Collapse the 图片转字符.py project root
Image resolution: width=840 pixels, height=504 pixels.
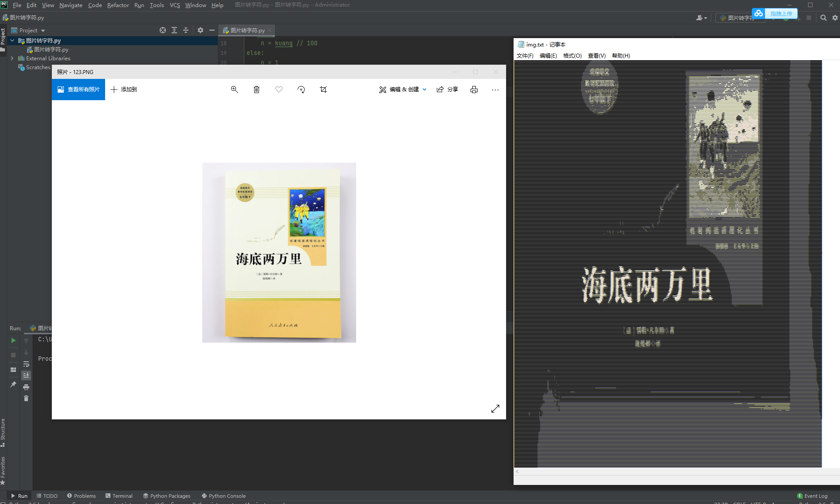(12, 40)
